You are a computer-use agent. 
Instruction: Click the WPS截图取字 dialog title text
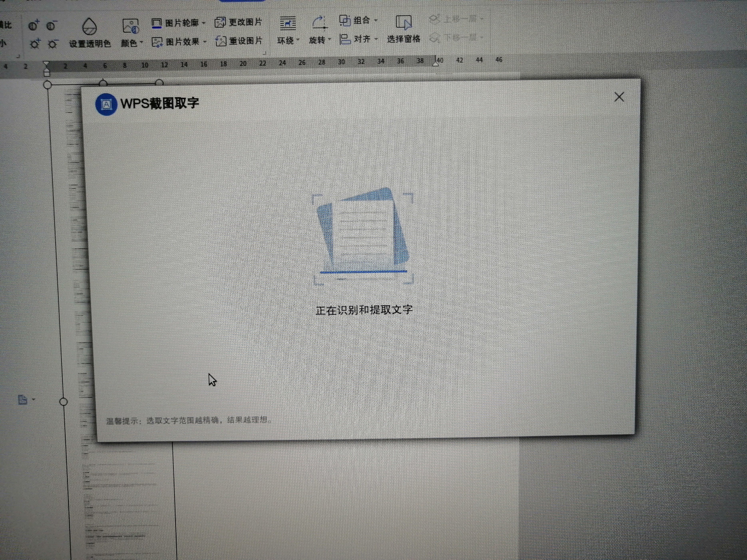[160, 103]
